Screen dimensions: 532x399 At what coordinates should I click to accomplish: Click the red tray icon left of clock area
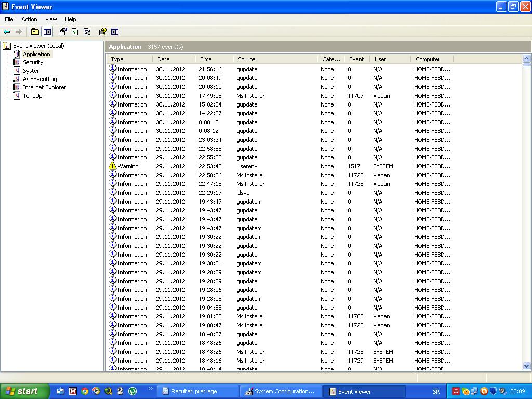(x=456, y=391)
